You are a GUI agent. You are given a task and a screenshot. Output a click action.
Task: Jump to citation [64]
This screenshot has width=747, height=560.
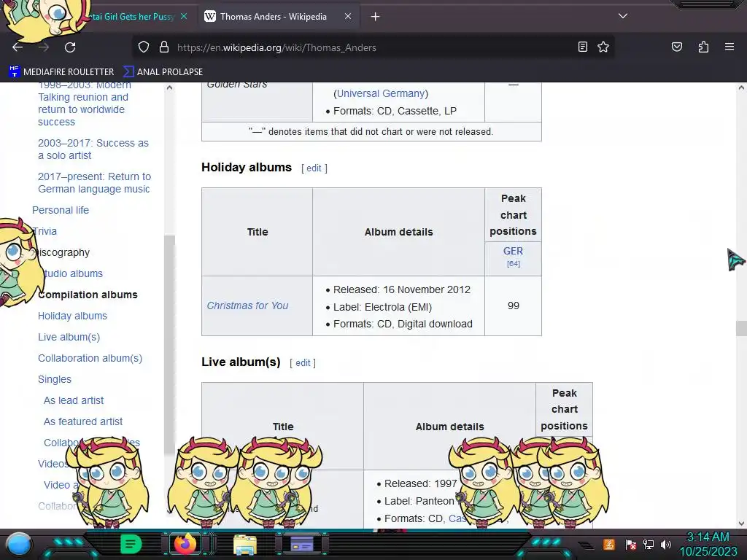coord(513,264)
